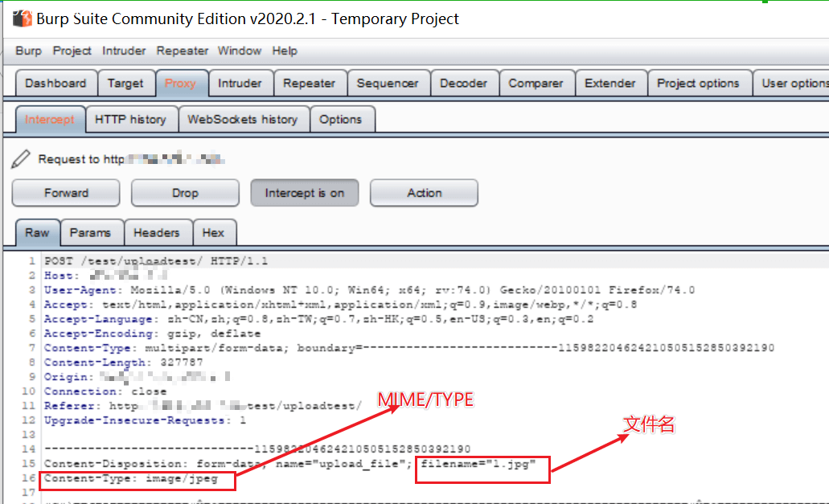View the HTTP history sub-tab
Screen dimensions: 829x504
pyautogui.click(x=130, y=120)
